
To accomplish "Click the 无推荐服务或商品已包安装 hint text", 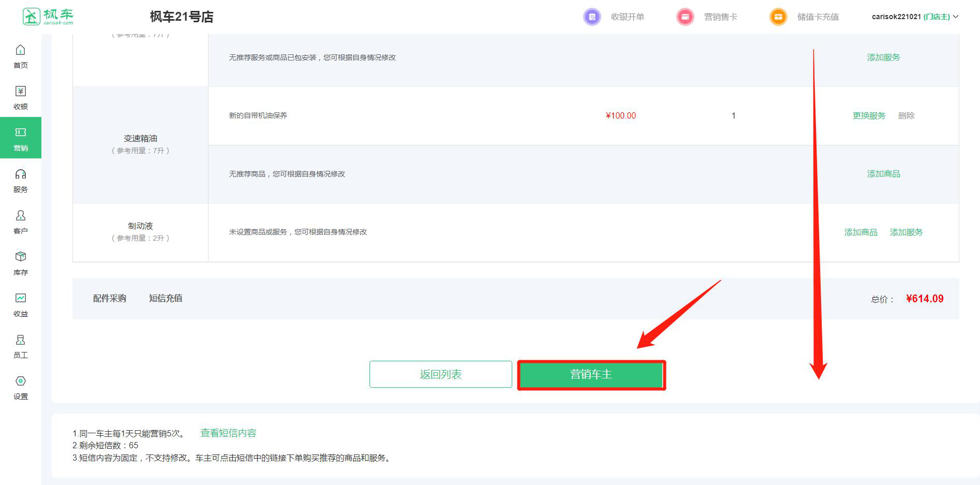I will 313,57.
